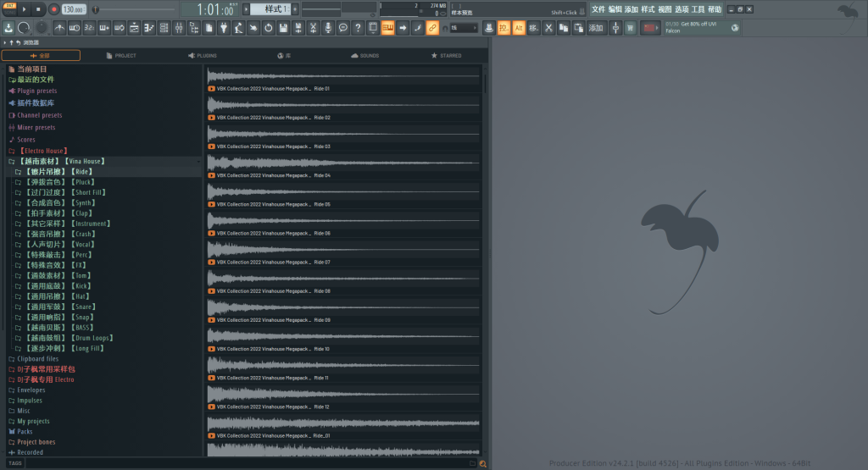
Task: Click the 添加 button in toolbar
Action: pos(596,28)
